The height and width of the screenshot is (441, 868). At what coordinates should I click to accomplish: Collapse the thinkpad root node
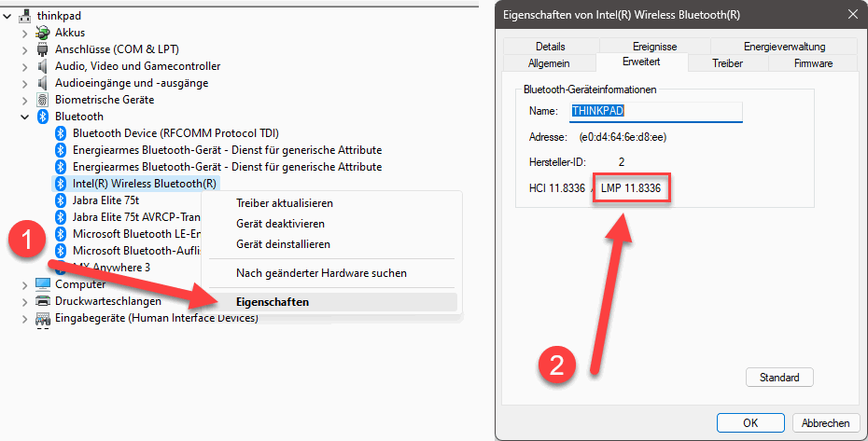pyautogui.click(x=7, y=17)
